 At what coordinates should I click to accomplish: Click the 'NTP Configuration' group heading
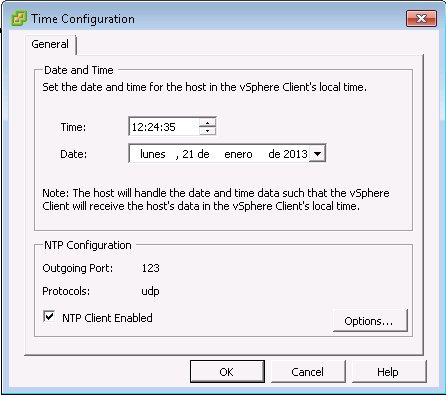[88, 245]
